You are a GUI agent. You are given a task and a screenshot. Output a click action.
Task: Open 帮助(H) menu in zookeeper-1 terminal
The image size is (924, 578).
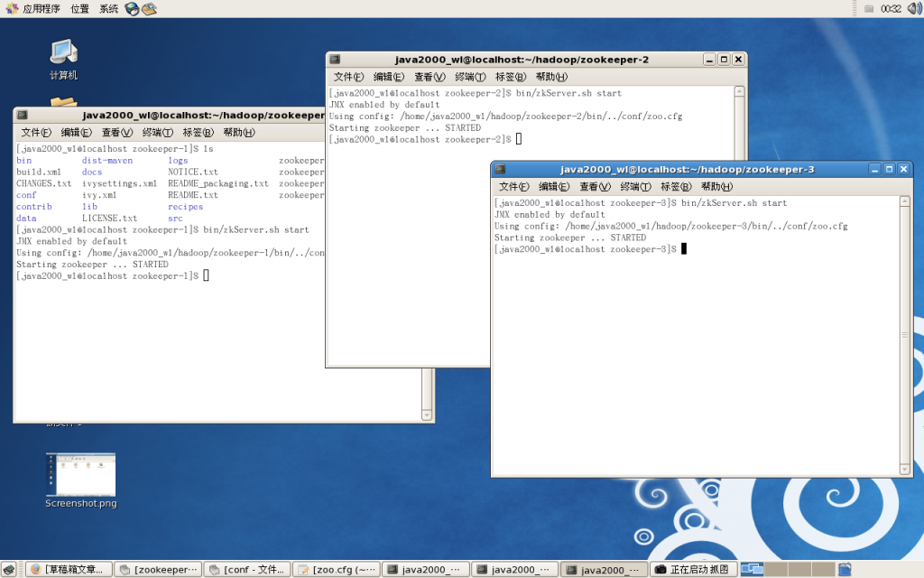(x=238, y=132)
